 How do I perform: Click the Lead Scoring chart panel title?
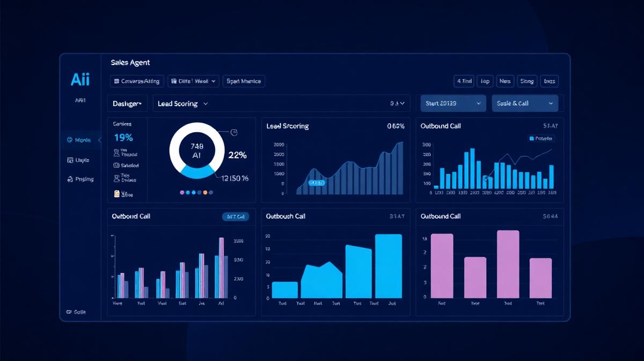coord(288,126)
